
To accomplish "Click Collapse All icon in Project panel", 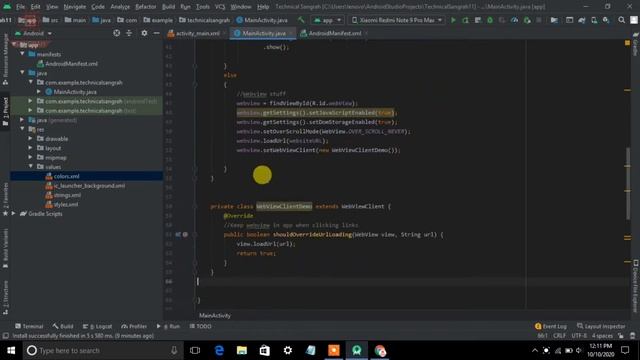I will pos(129,33).
